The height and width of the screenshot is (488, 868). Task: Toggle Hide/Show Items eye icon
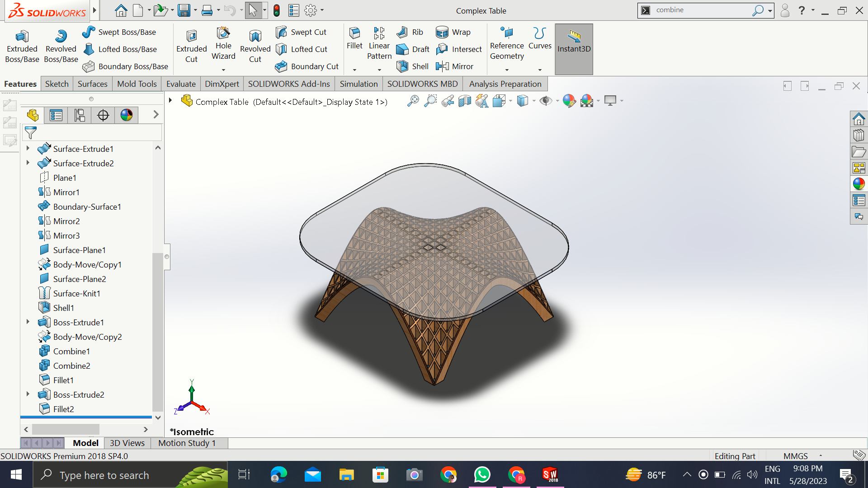click(x=546, y=101)
